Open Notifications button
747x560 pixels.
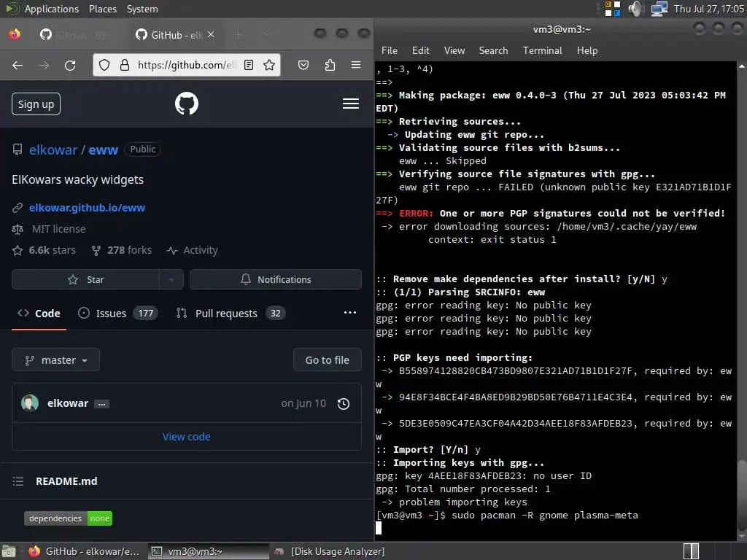pyautogui.click(x=276, y=279)
